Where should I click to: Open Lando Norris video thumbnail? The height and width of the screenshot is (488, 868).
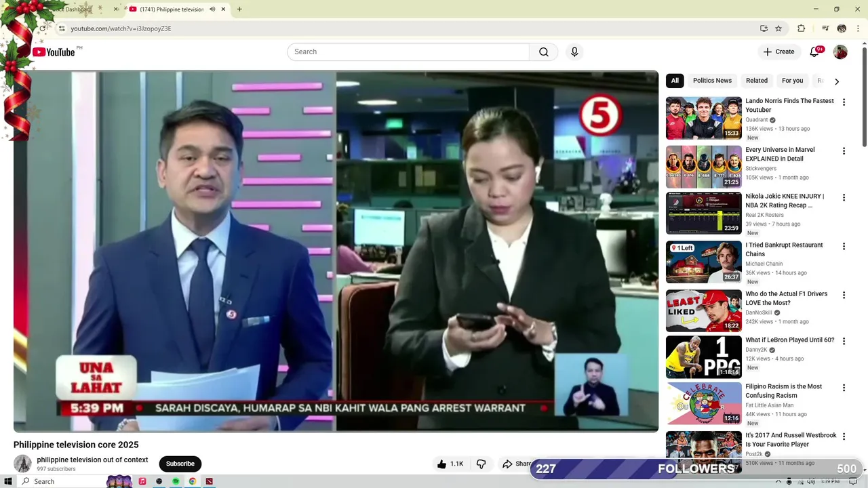pos(704,118)
